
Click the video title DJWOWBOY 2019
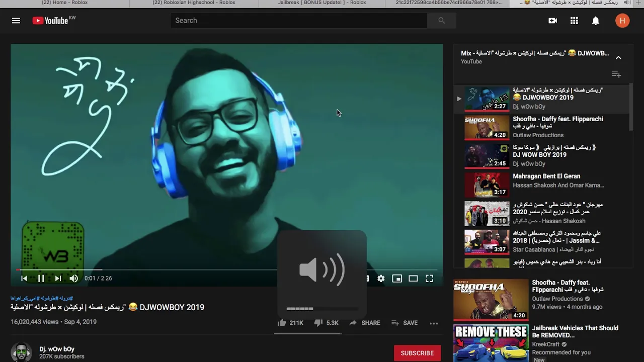pos(107,307)
